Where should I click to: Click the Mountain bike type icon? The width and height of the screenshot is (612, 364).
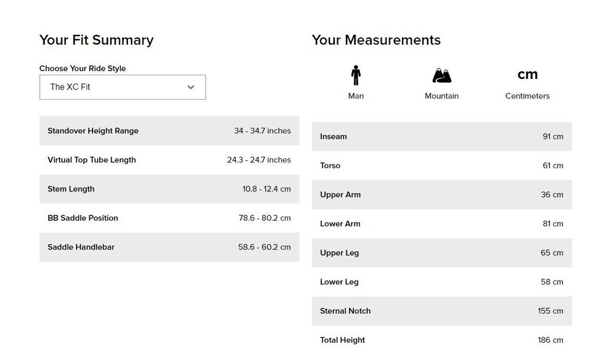[441, 75]
